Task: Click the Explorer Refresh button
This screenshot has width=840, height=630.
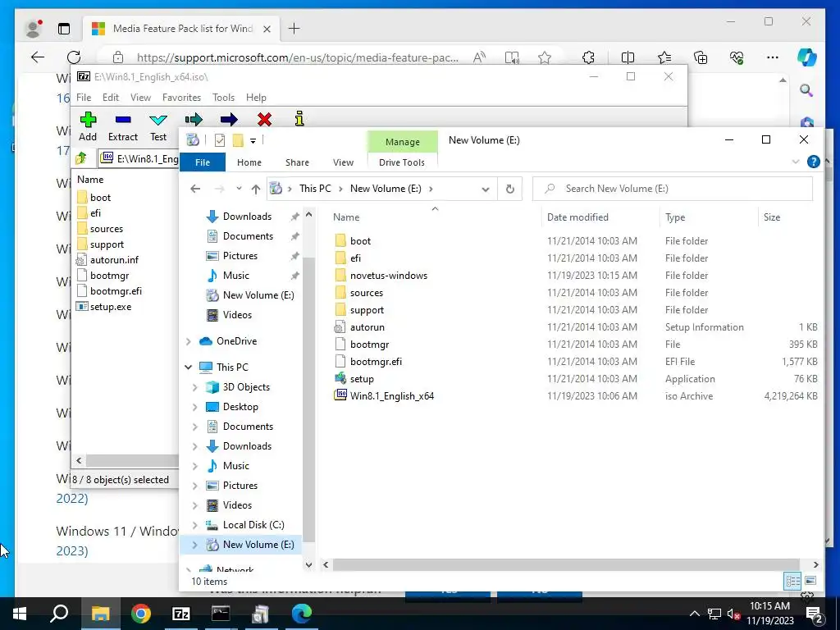Action: click(x=510, y=189)
